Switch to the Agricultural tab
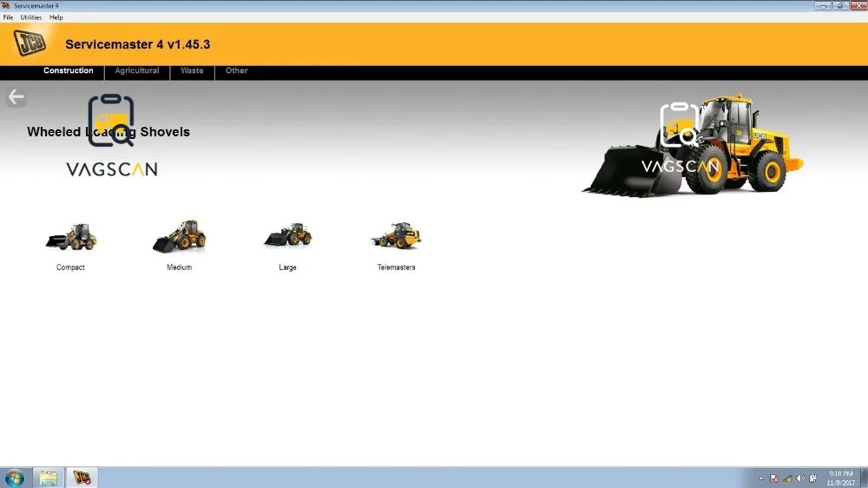Viewport: 868px width, 488px height. [x=137, y=71]
